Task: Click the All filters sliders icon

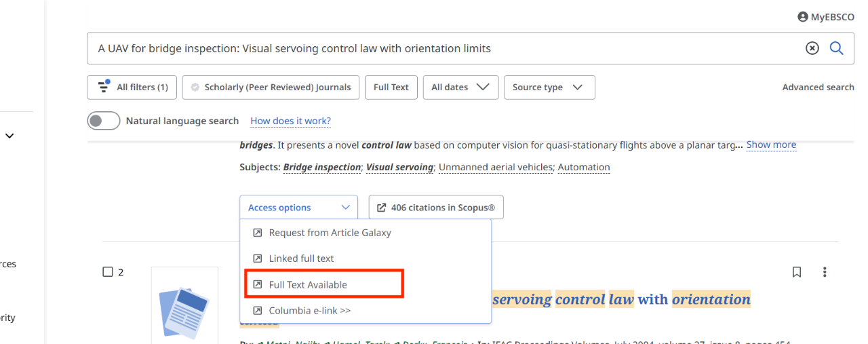Action: 104,87
